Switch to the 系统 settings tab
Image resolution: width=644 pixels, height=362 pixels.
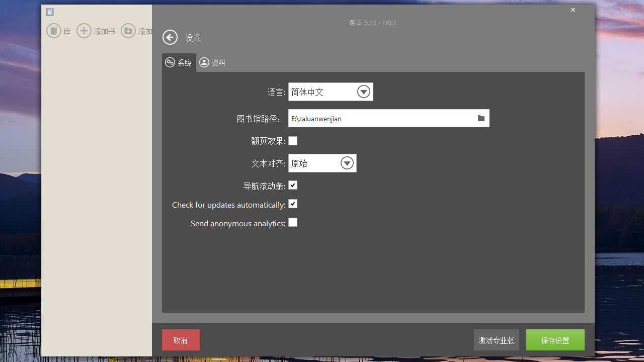click(179, 62)
